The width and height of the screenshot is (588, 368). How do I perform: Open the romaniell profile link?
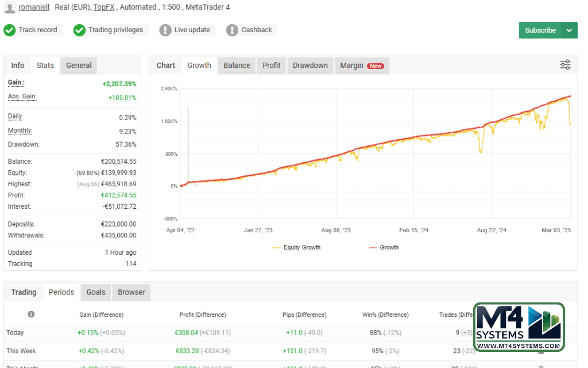[x=34, y=7]
